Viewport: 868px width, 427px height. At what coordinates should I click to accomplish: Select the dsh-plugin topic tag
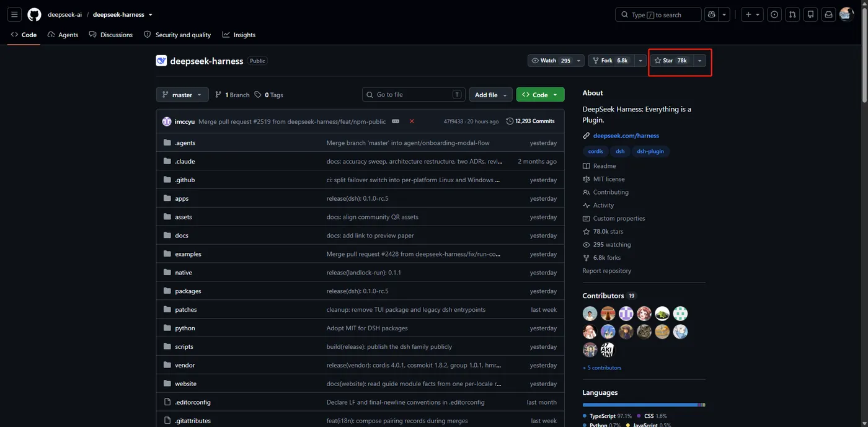[x=650, y=151]
